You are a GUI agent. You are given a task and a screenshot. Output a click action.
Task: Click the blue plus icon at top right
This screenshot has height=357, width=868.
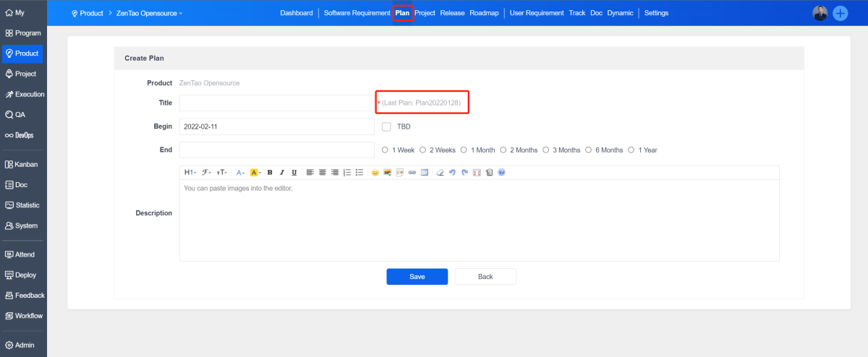pyautogui.click(x=841, y=13)
